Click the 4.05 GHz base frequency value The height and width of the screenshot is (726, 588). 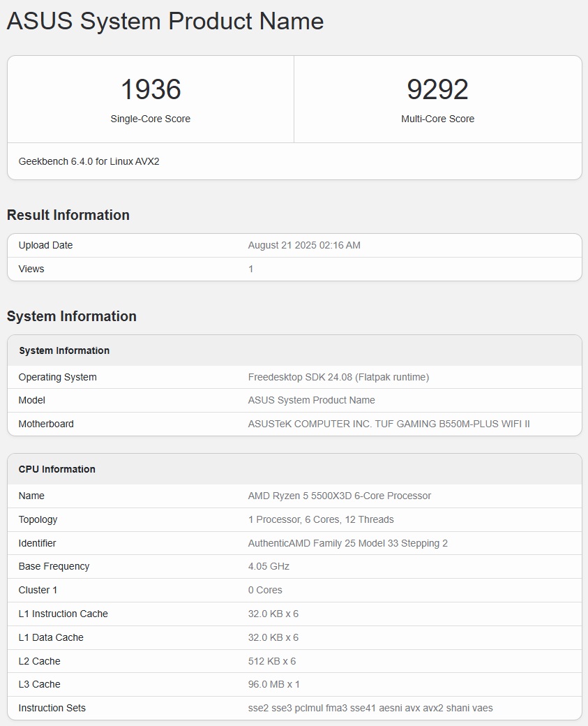(269, 566)
